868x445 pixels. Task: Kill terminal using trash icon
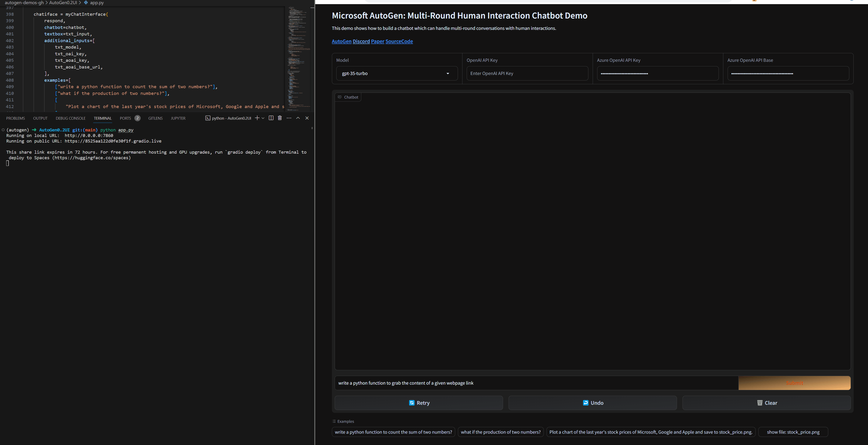[x=280, y=118]
